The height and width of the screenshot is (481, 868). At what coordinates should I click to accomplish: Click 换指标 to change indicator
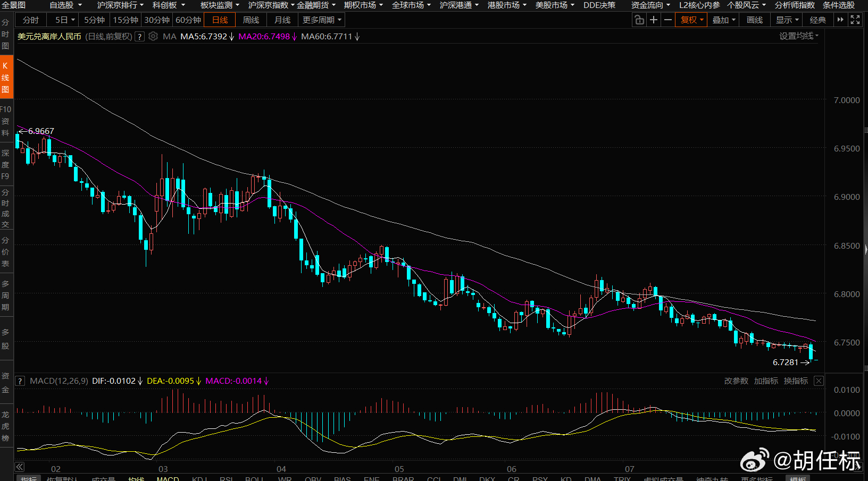pyautogui.click(x=796, y=381)
